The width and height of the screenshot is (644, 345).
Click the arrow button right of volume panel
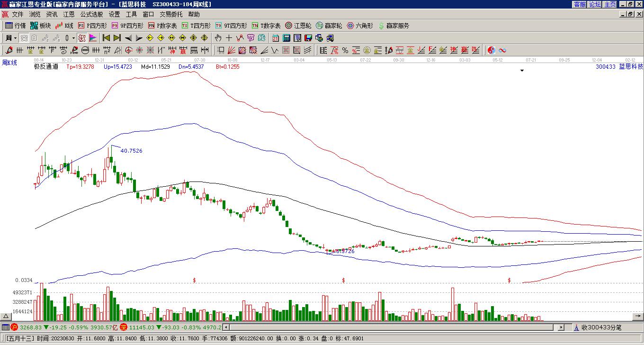tap(638, 317)
